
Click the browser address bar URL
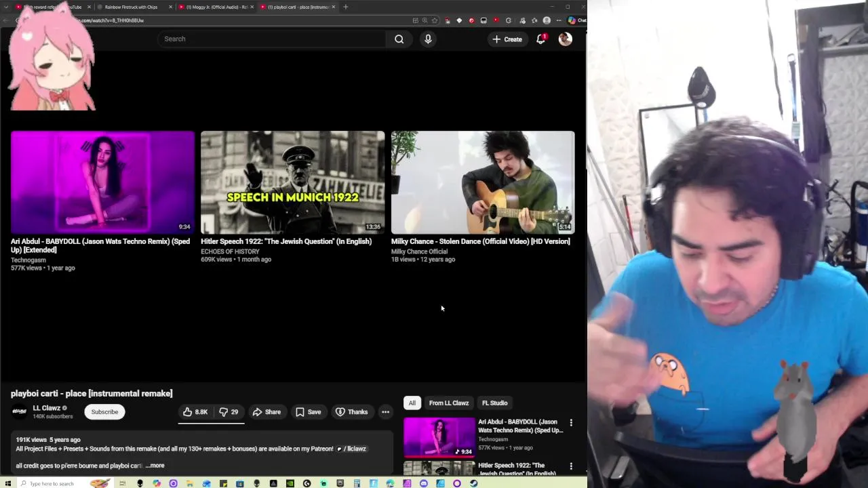pyautogui.click(x=112, y=20)
